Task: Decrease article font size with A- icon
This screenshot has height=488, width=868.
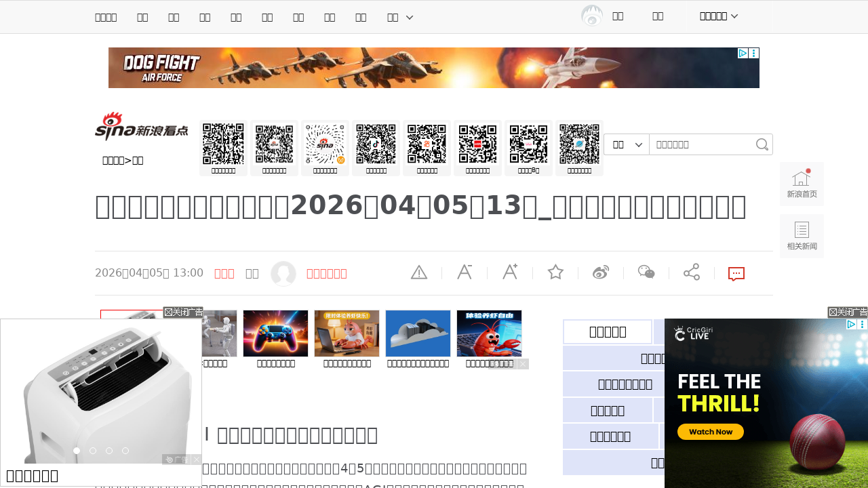Action: [x=465, y=272]
